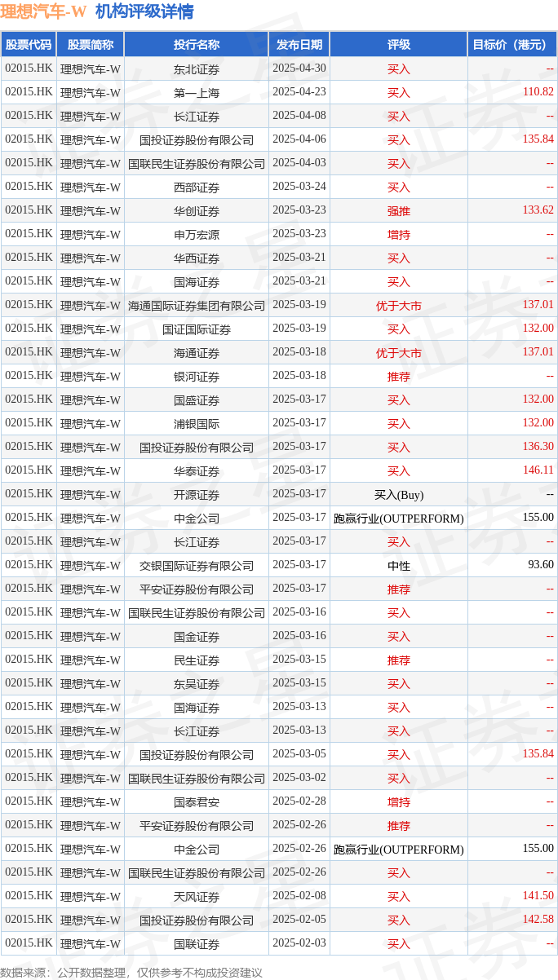This screenshot has width=558, height=980.
Task: Click 华泰证券 broker name
Action: pos(197,471)
